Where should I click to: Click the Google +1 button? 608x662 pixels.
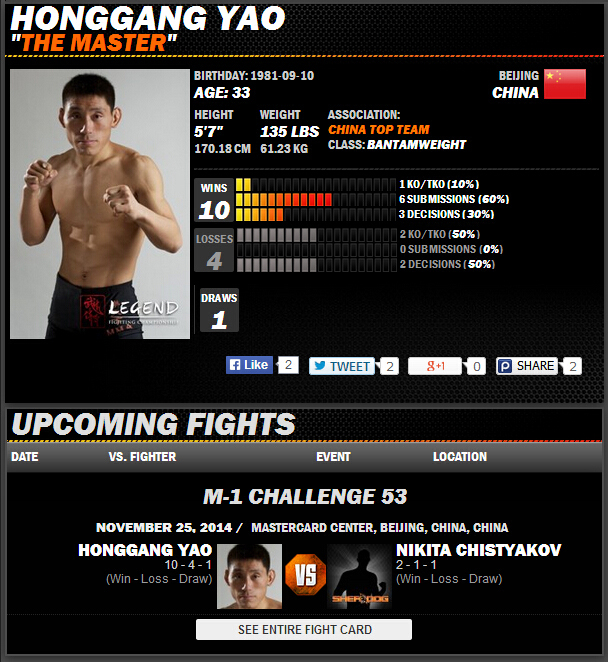pos(434,366)
